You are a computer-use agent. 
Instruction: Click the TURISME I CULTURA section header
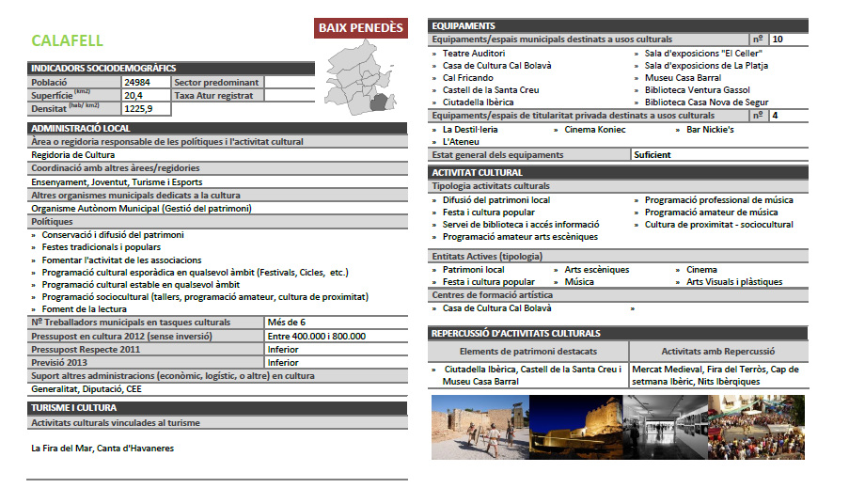click(217, 408)
